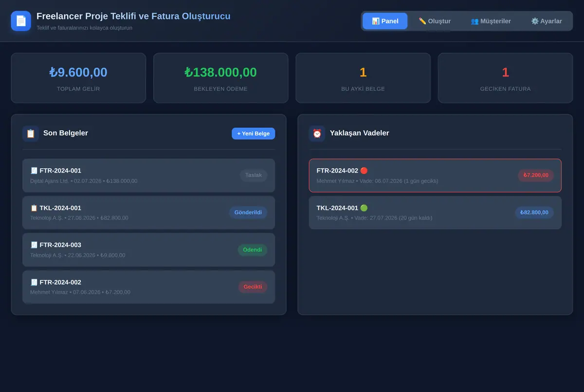
Task: Click the + Yeni Belge button
Action: coord(253,133)
